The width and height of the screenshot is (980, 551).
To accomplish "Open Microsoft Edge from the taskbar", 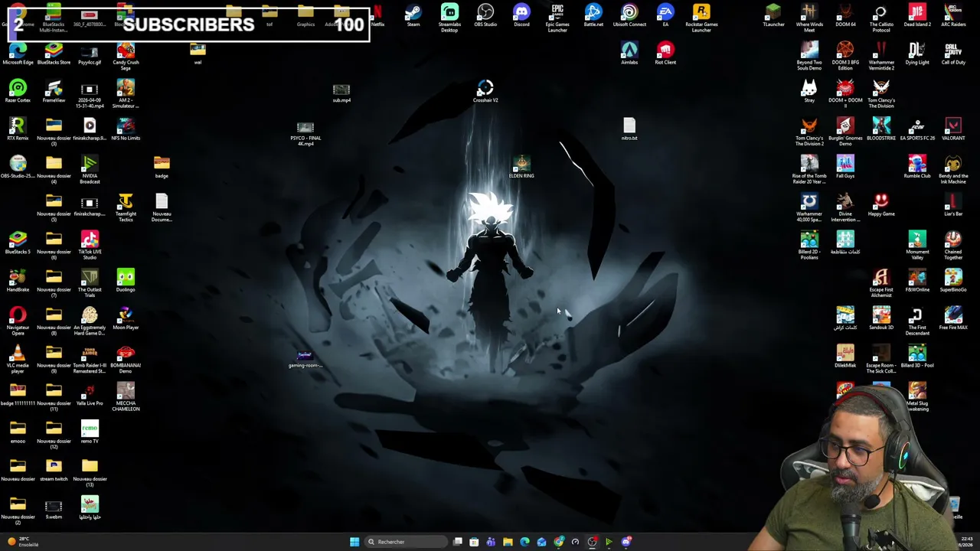I will tap(524, 542).
